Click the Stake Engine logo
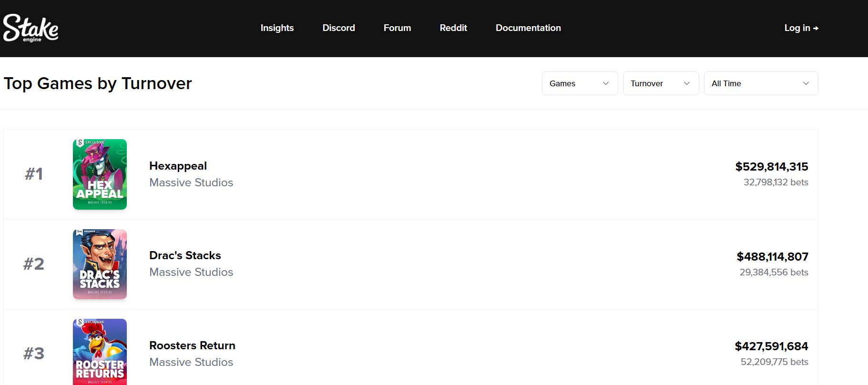The width and height of the screenshot is (868, 385). tap(31, 28)
